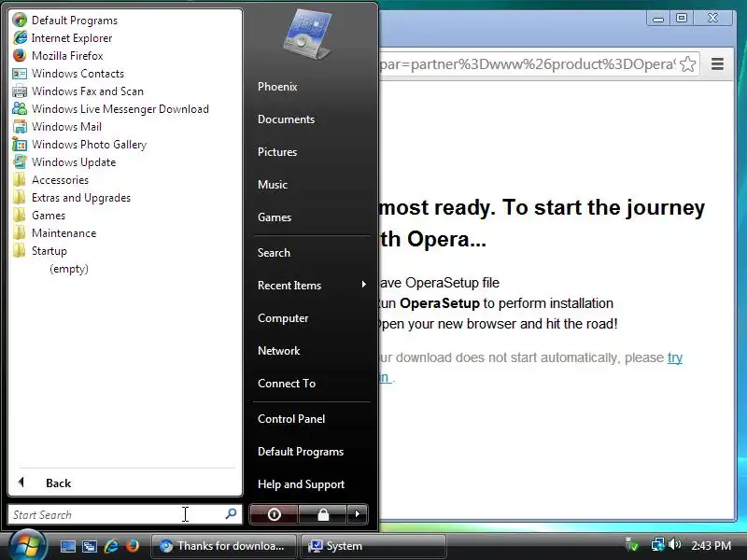Open Documents from the Start menu
The height and width of the screenshot is (560, 747).
click(x=286, y=119)
